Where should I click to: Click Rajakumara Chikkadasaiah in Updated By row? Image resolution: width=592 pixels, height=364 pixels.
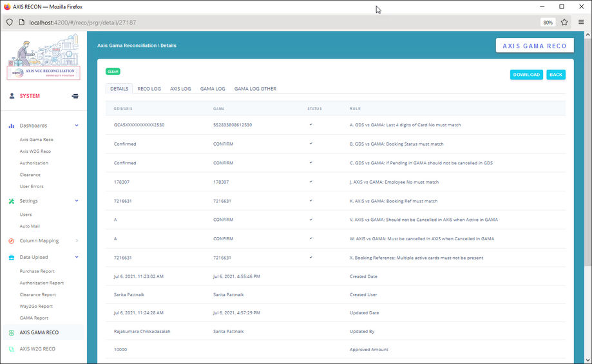[x=142, y=331]
